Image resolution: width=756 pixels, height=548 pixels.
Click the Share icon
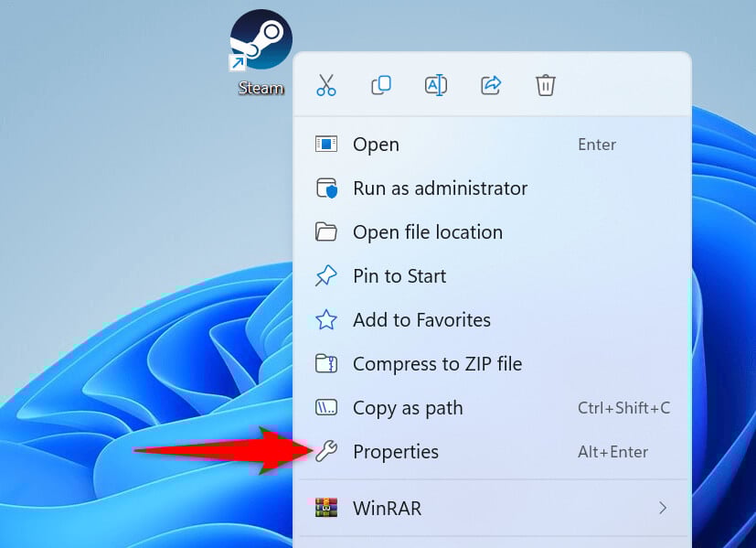[491, 85]
